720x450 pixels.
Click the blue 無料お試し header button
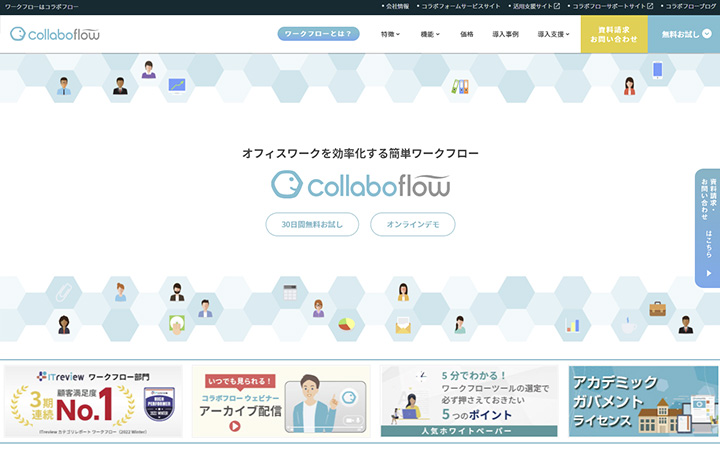click(684, 34)
